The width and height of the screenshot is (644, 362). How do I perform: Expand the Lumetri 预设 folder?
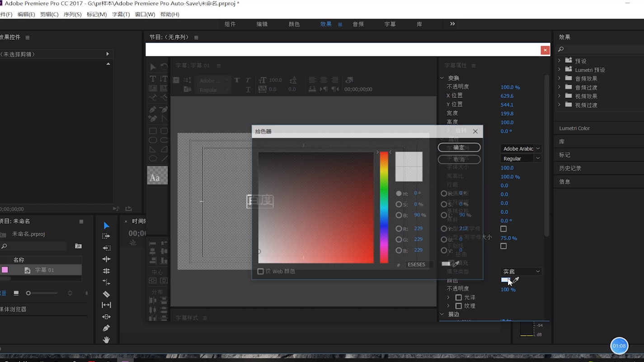(x=559, y=70)
